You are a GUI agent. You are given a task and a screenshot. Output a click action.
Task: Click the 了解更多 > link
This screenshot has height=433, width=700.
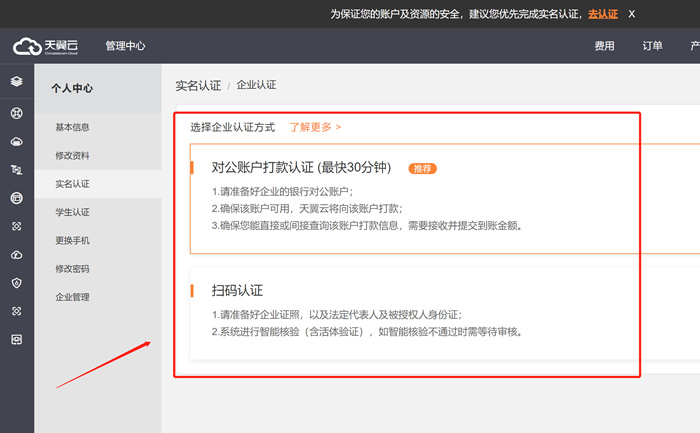pyautogui.click(x=315, y=127)
